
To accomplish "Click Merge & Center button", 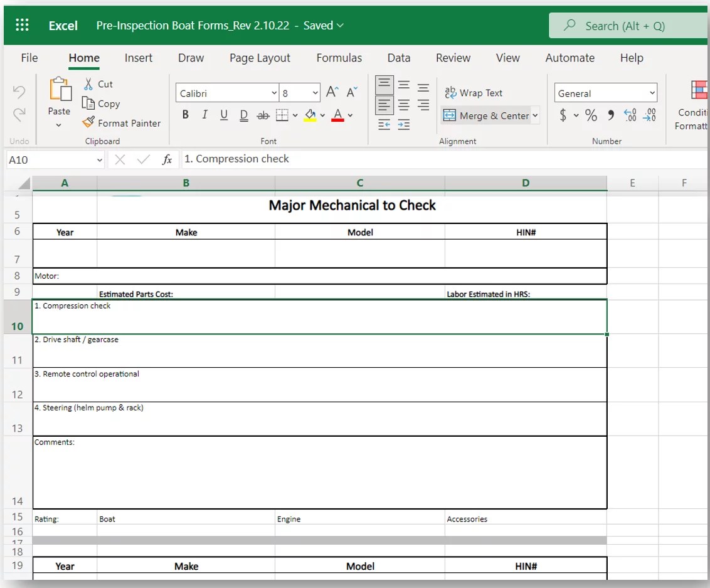I will tap(486, 115).
